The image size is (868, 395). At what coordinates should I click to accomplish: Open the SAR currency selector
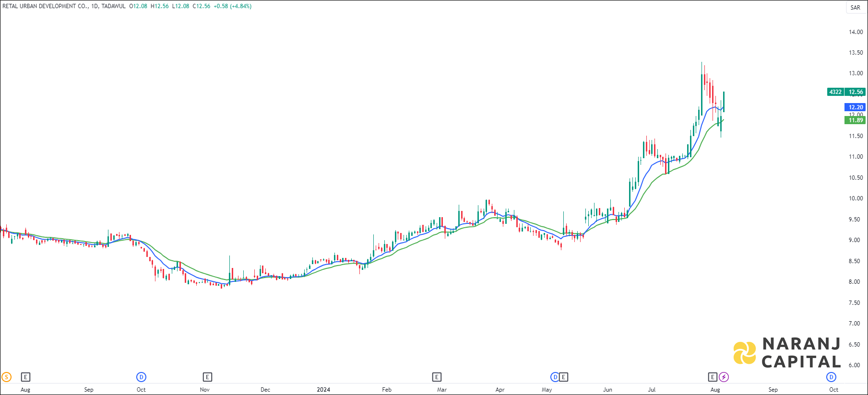click(856, 7)
